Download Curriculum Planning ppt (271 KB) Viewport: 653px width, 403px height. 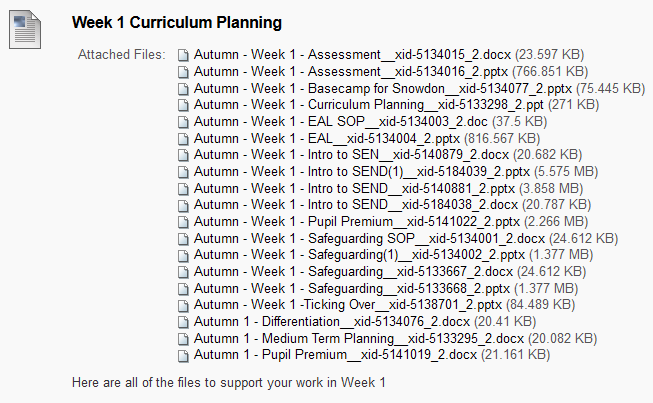coord(369,104)
